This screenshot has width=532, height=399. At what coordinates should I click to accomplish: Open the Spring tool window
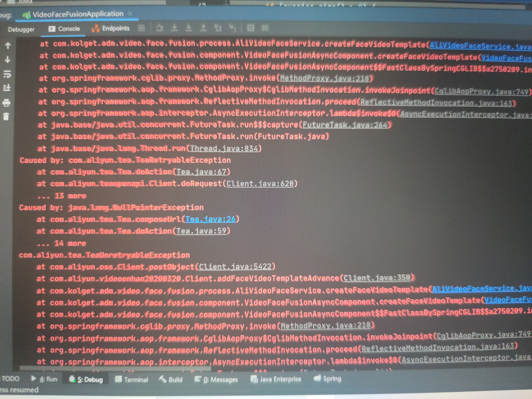point(327,378)
